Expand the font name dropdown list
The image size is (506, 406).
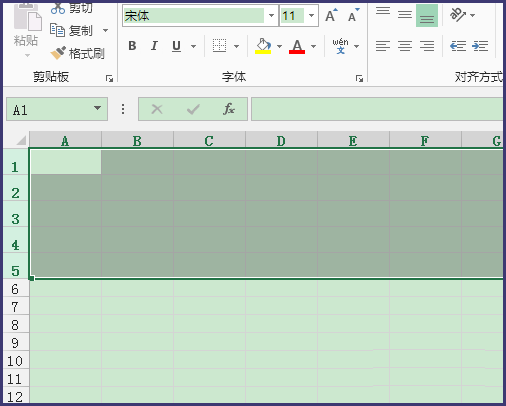click(271, 16)
